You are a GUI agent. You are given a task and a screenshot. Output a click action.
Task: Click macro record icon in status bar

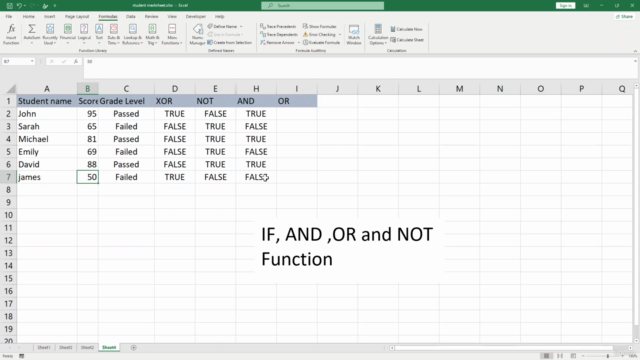click(22, 356)
